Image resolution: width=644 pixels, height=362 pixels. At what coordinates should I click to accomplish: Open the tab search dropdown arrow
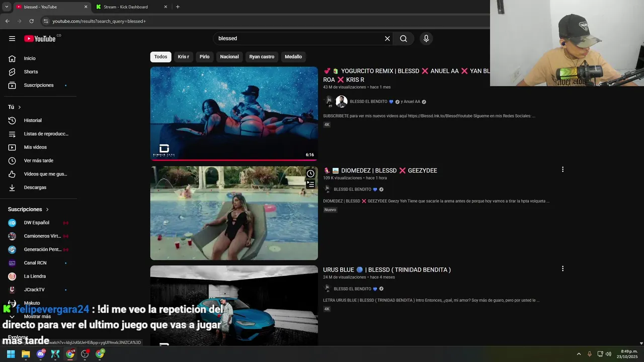[x=7, y=7]
